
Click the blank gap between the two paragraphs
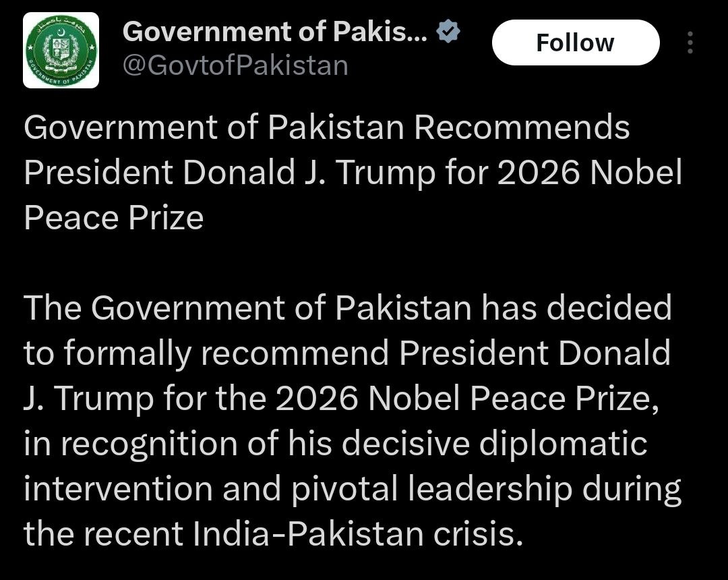(x=337, y=263)
